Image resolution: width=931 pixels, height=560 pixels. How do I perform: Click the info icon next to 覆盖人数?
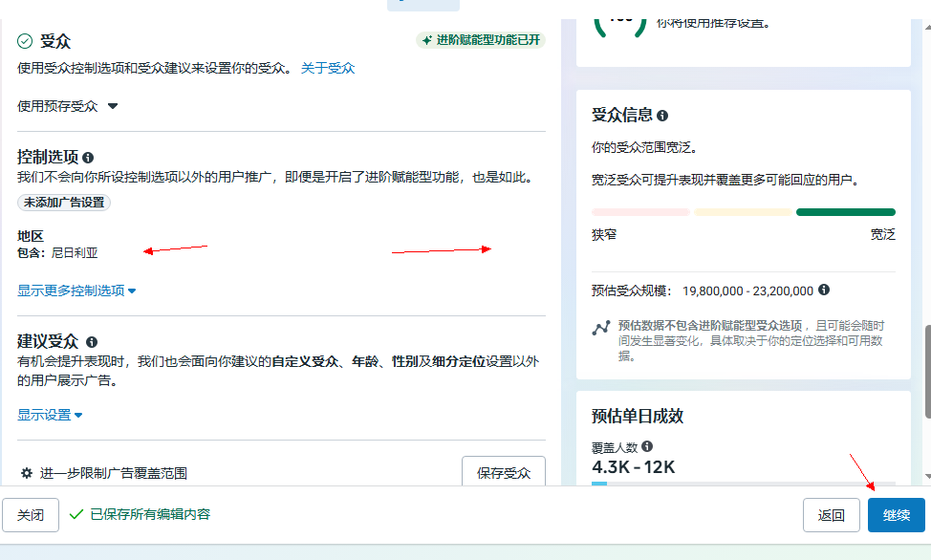click(x=647, y=446)
